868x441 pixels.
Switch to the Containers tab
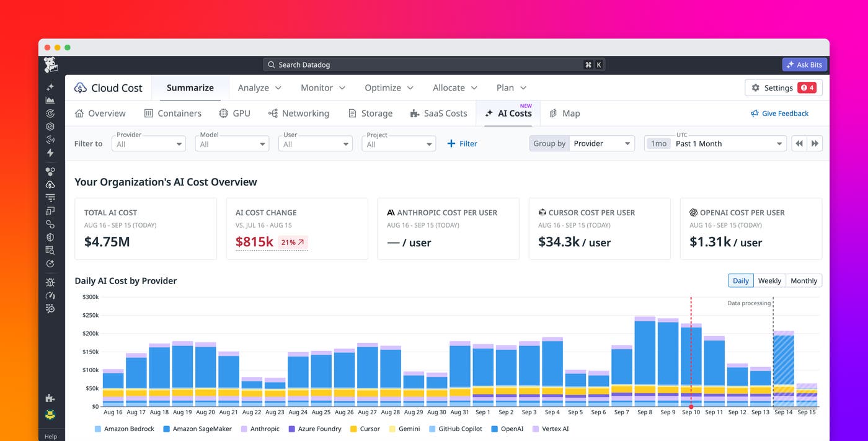coord(172,114)
